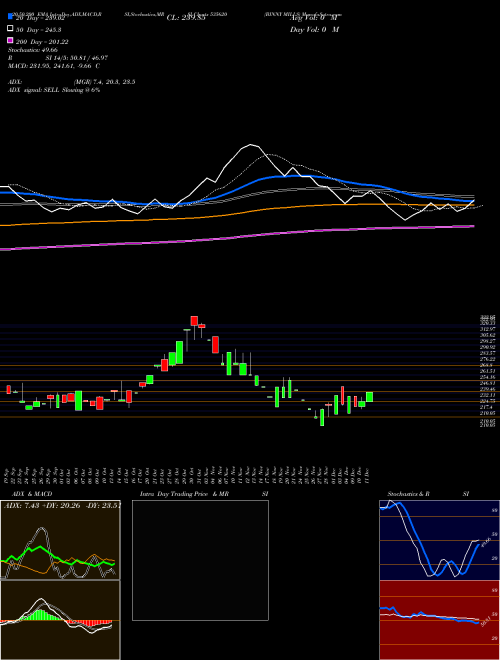The image size is (500, 660).
Task: Open the ADX indicator chart panel
Action: point(60,540)
